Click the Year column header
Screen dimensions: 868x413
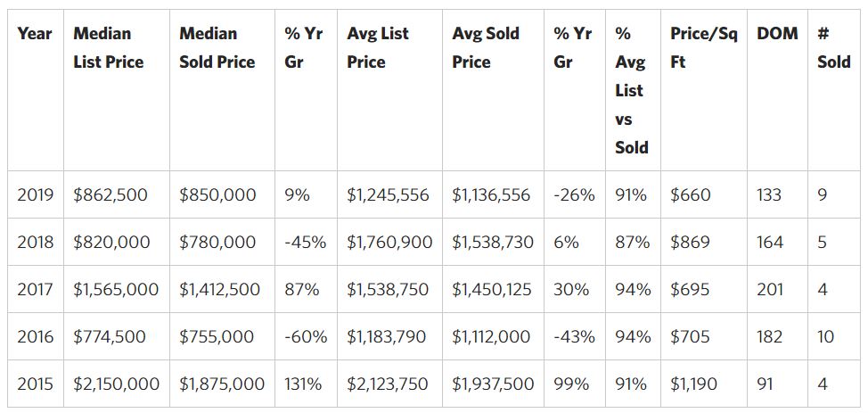click(35, 34)
